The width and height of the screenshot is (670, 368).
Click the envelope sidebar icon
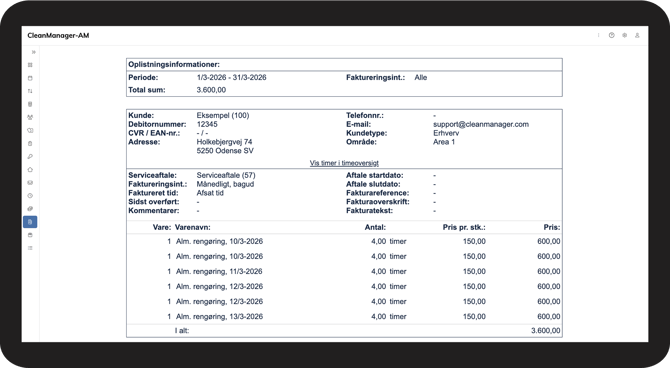pos(30,183)
